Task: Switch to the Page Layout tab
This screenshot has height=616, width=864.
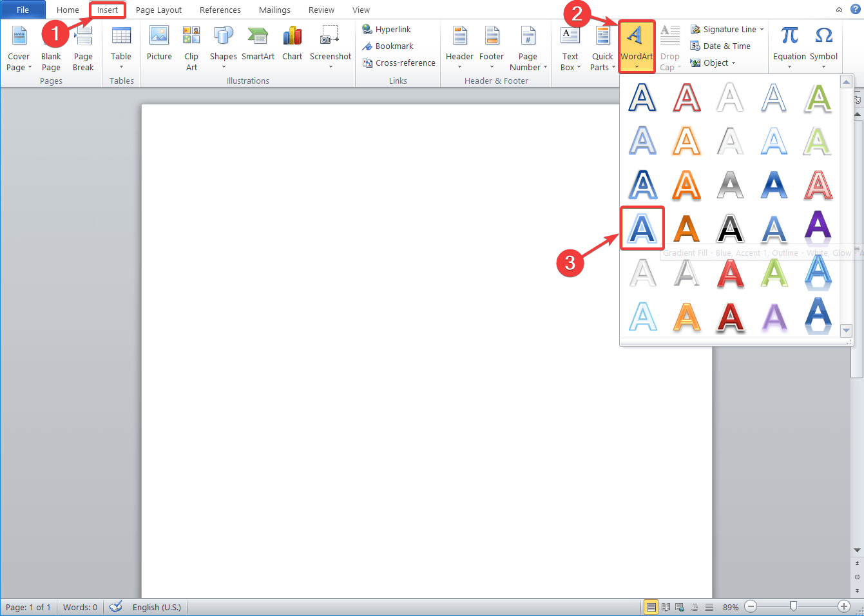Action: pyautogui.click(x=158, y=10)
